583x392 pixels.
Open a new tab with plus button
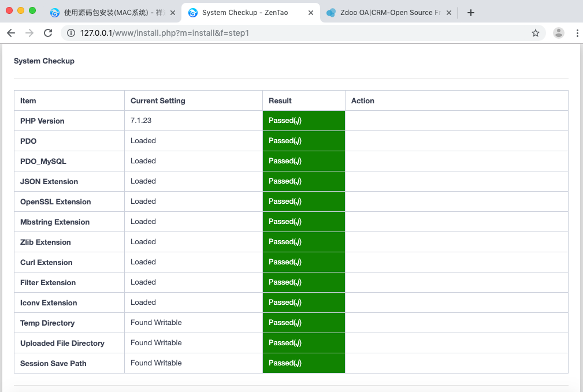coord(470,13)
